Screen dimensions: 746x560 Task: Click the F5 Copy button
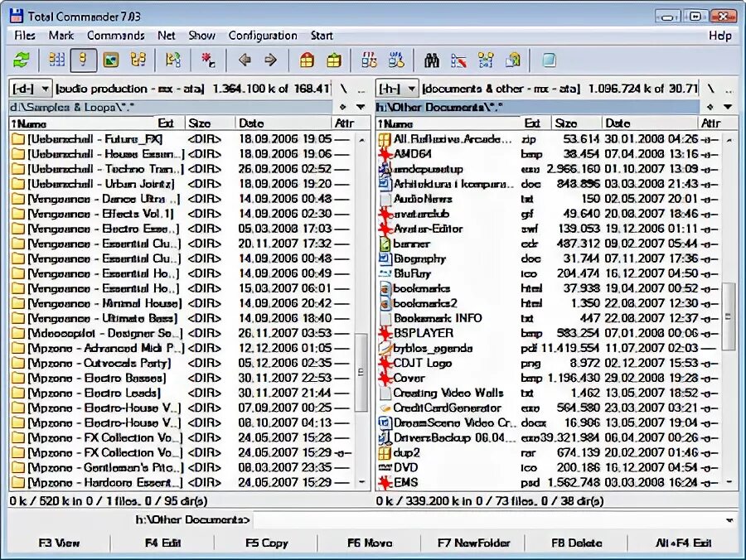point(266,543)
